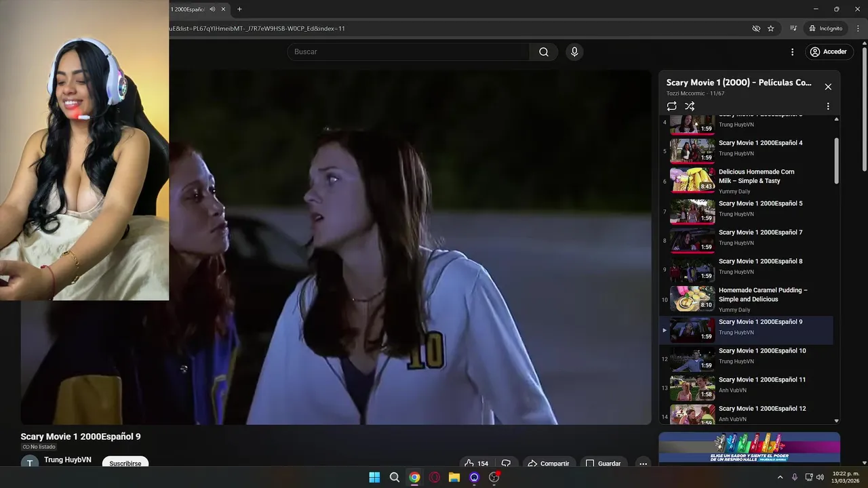Focus the Buscar search field
This screenshot has height=488, width=868.
(x=408, y=52)
